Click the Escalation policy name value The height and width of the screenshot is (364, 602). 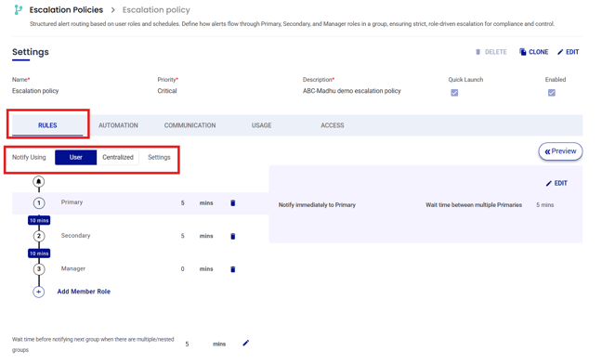[x=35, y=91]
